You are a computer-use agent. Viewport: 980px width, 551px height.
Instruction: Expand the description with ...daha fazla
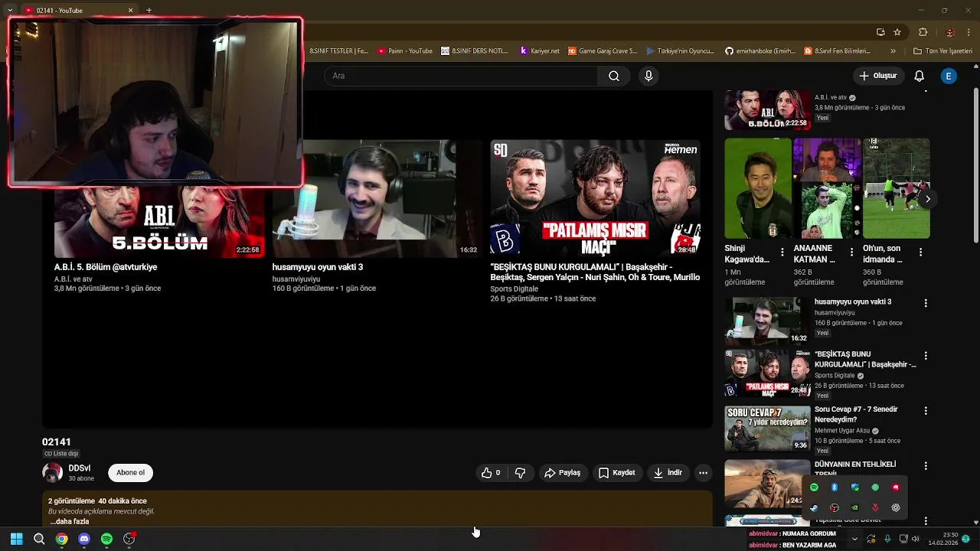[x=70, y=521]
